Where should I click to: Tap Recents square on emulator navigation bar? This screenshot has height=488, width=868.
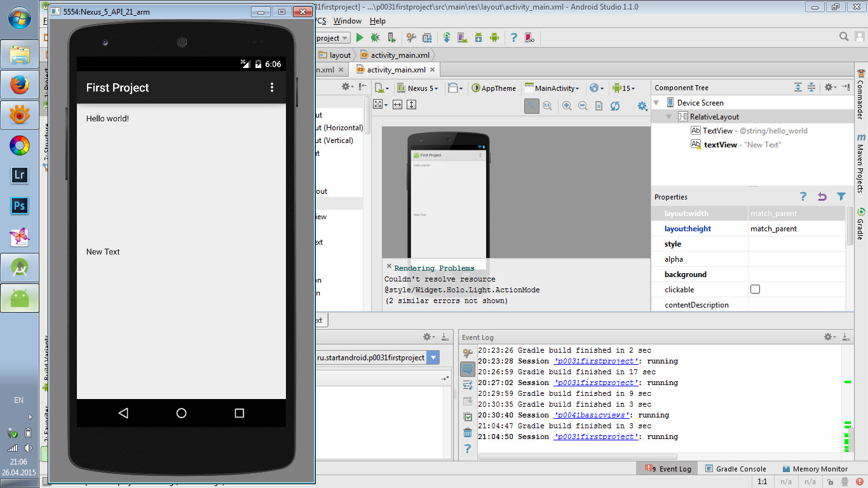coord(240,413)
